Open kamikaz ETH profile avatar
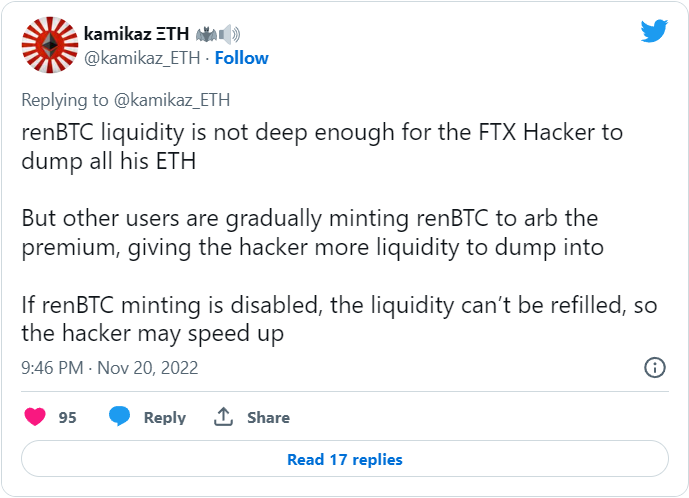The height and width of the screenshot is (498, 689). tap(50, 45)
